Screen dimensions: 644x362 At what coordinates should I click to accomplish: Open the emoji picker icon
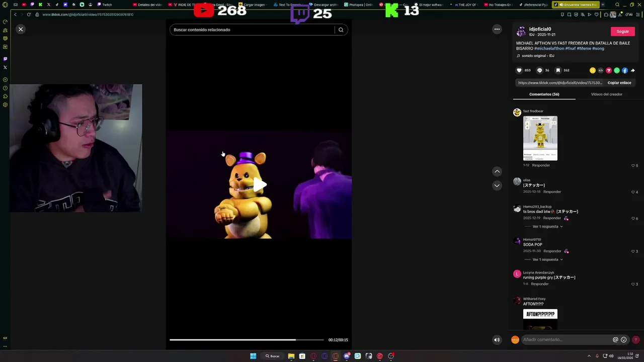point(624,340)
